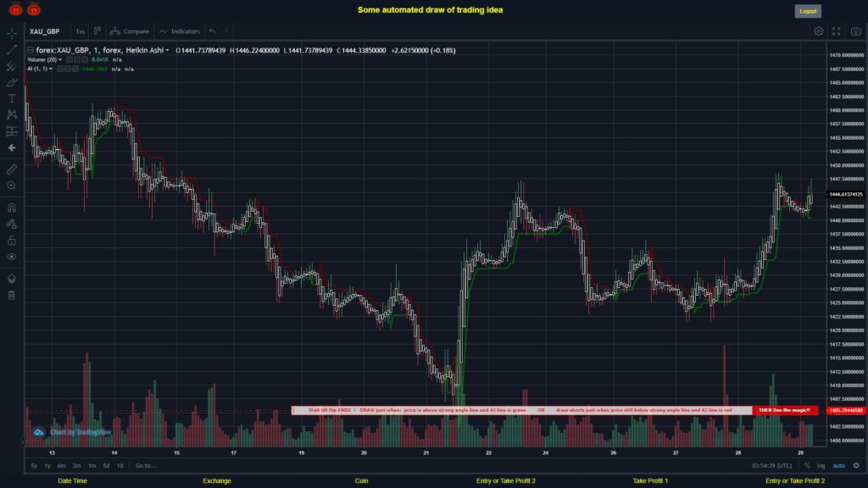The width and height of the screenshot is (868, 488).
Task: Click the Compare button
Action: (130, 31)
